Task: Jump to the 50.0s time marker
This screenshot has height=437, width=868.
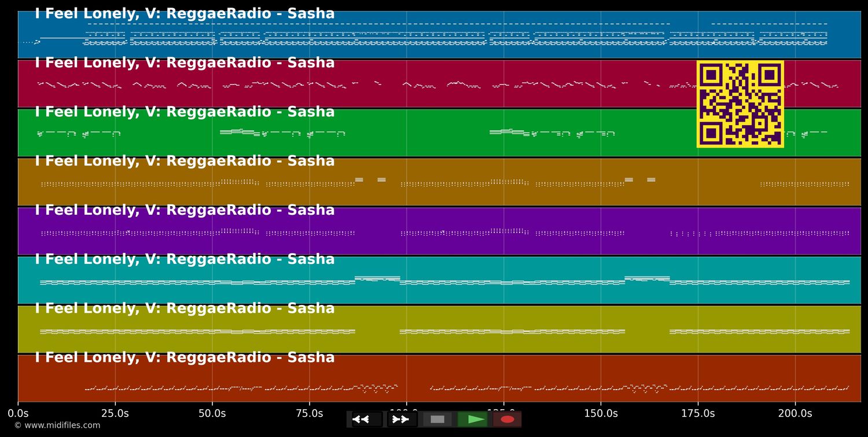Action: (212, 413)
